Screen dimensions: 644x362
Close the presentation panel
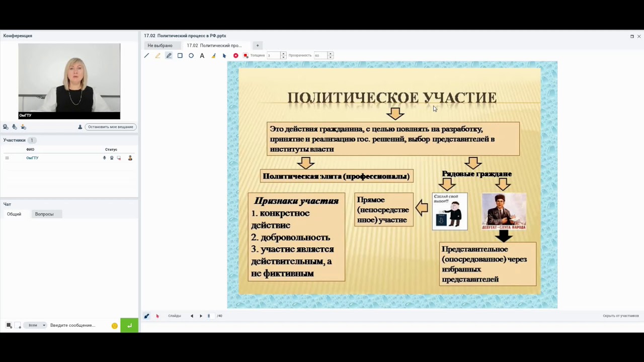tap(639, 36)
